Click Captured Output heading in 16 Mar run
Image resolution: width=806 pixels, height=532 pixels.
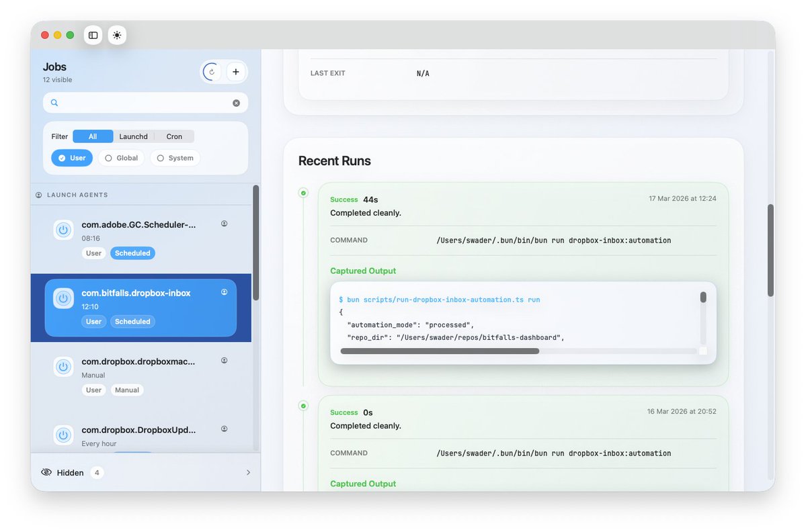[363, 484]
